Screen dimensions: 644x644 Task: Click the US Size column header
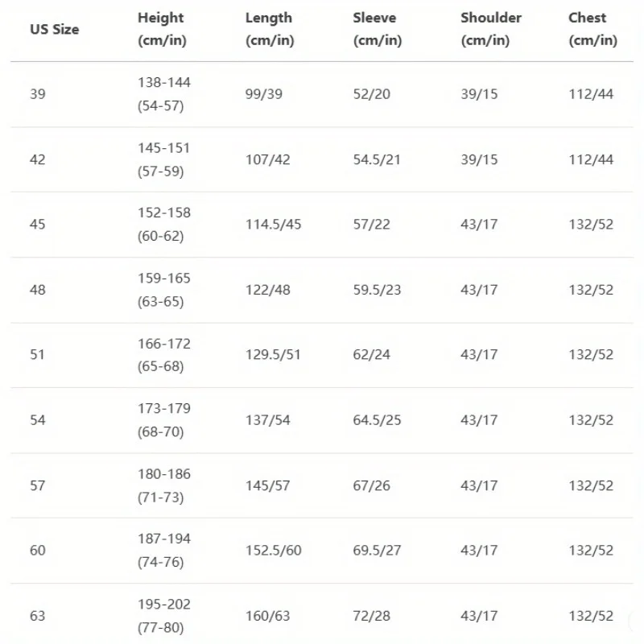coord(55,29)
